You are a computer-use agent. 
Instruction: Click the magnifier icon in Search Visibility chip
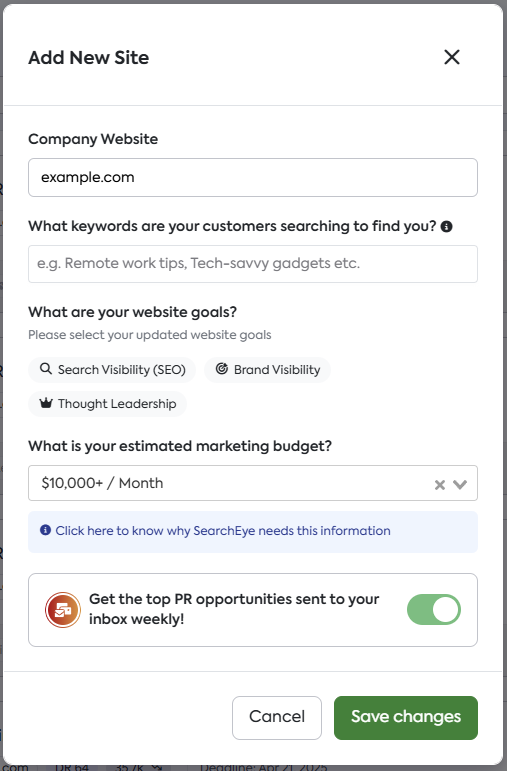point(46,369)
